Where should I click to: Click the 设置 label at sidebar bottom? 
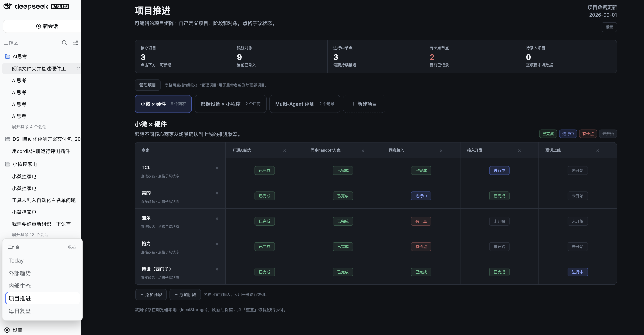coord(18,330)
